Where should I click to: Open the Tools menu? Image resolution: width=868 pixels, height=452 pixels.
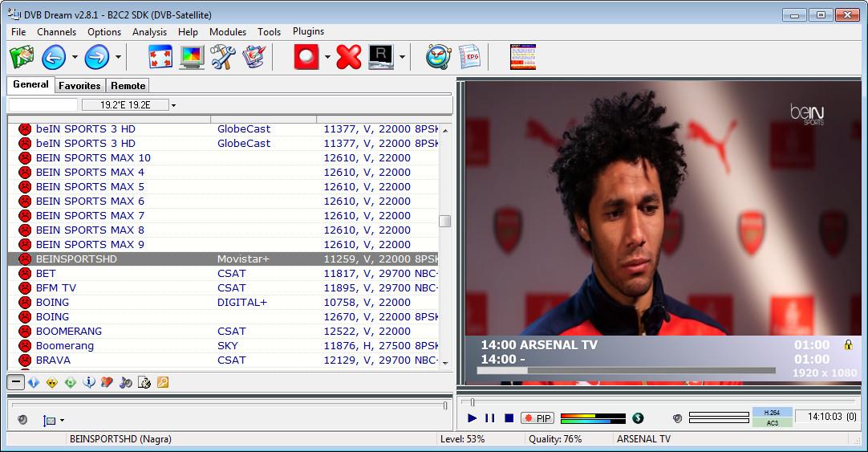tap(269, 32)
